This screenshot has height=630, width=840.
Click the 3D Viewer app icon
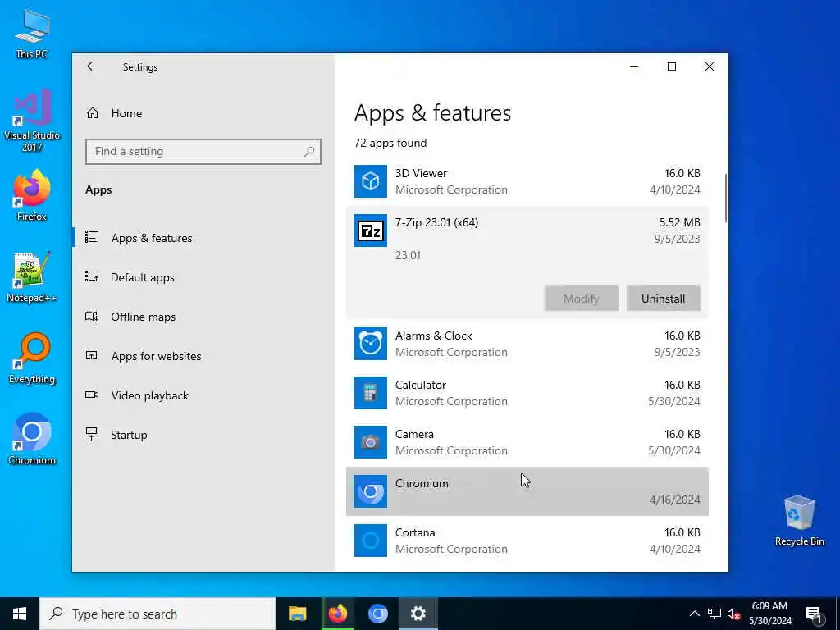coord(370,181)
